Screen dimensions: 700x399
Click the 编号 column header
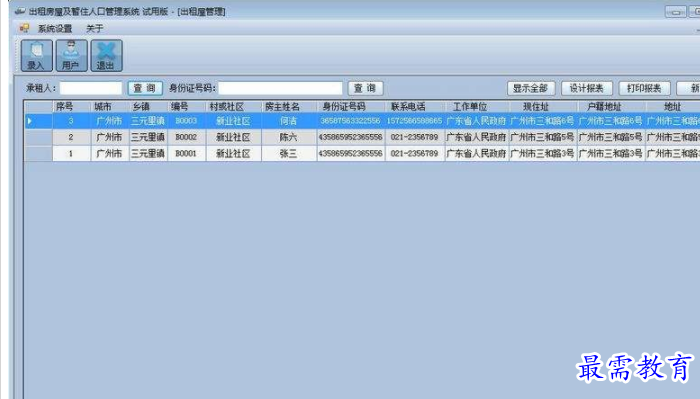pos(187,107)
